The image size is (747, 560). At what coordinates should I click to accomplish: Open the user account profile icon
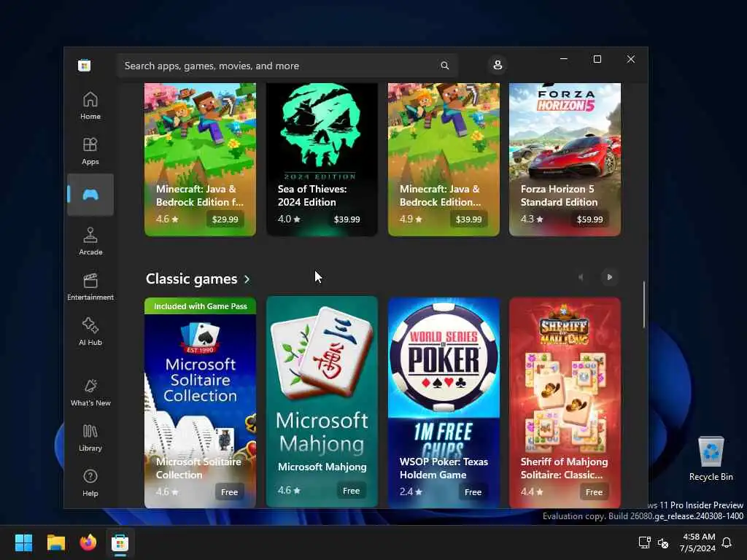tap(498, 65)
